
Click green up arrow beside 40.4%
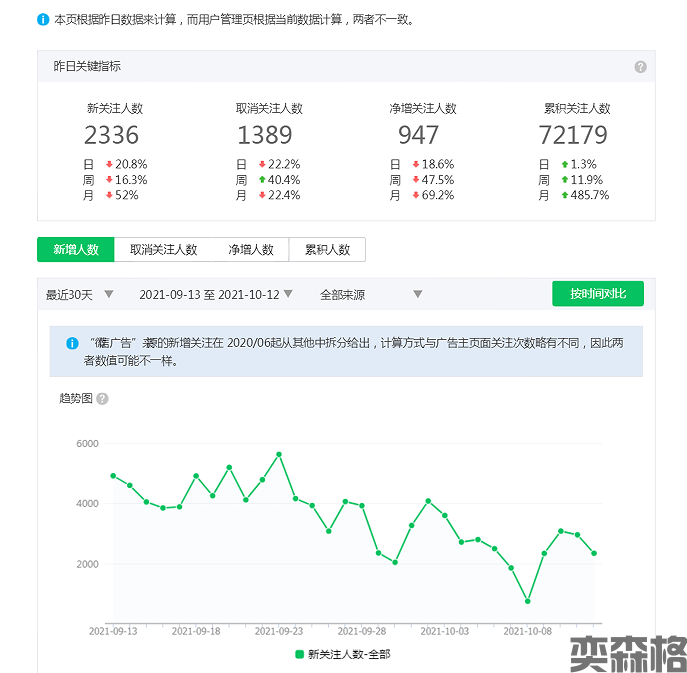262,180
